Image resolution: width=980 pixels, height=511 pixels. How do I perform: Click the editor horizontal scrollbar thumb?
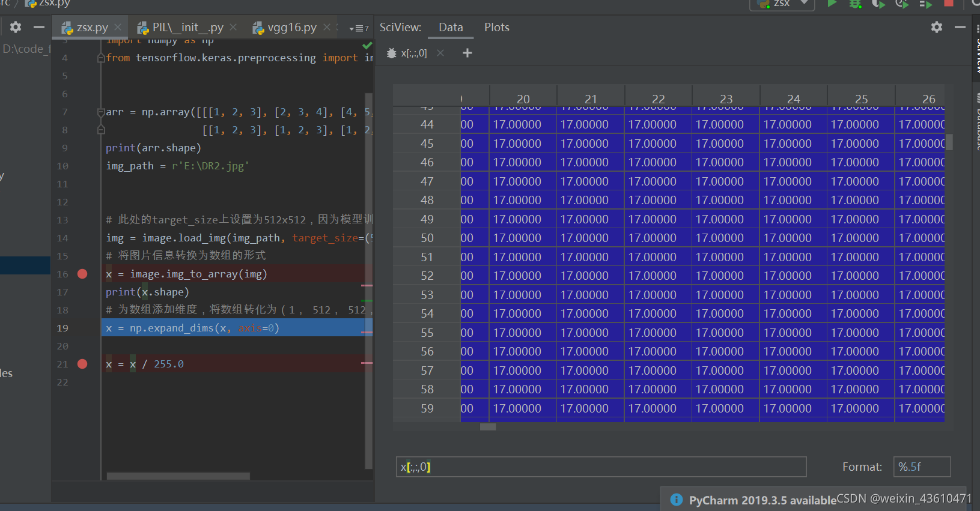178,476
